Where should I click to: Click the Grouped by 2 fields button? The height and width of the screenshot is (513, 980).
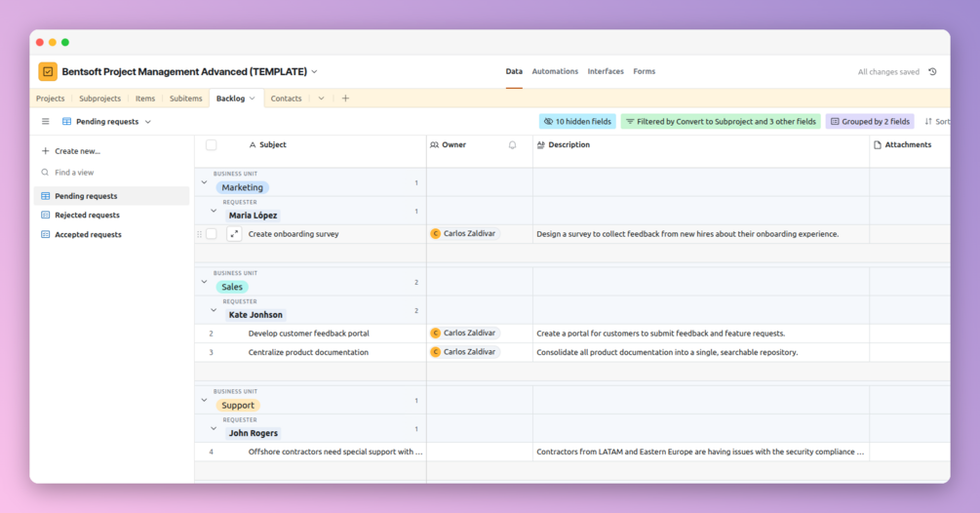pos(870,121)
